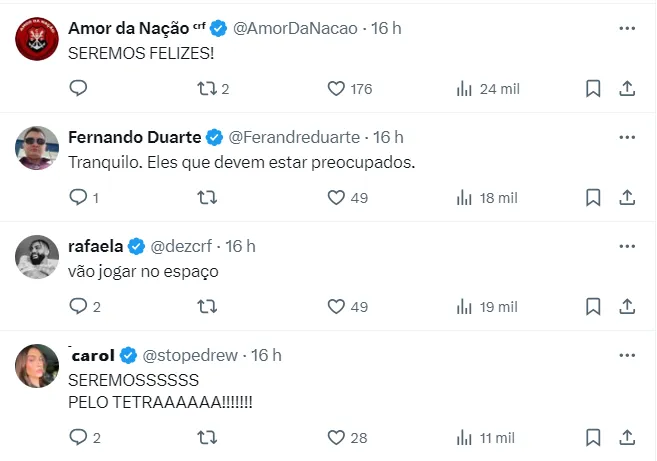Like Amor da Nação's tweet
The height and width of the screenshot is (461, 657).
point(336,89)
